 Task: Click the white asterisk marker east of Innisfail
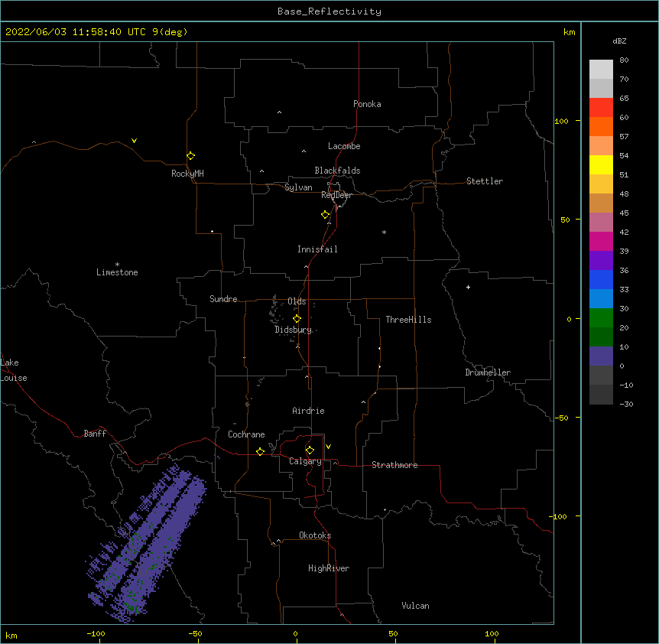click(x=384, y=232)
